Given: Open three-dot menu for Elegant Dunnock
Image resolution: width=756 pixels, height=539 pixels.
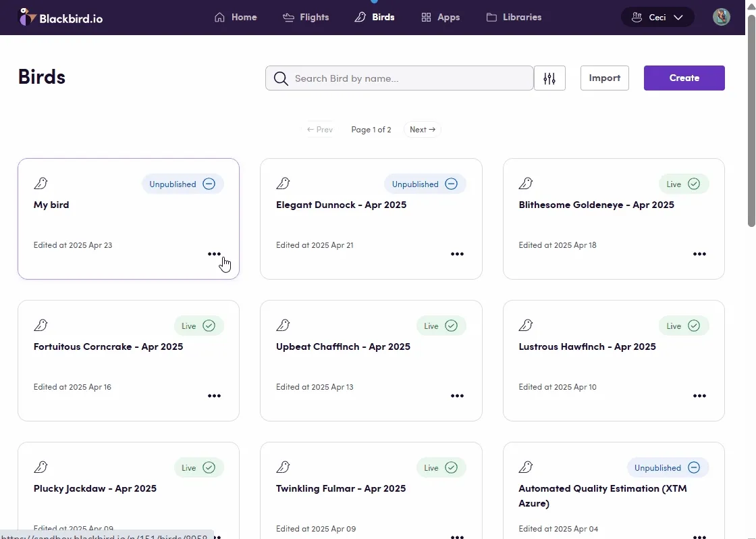Looking at the screenshot, I should point(457,254).
